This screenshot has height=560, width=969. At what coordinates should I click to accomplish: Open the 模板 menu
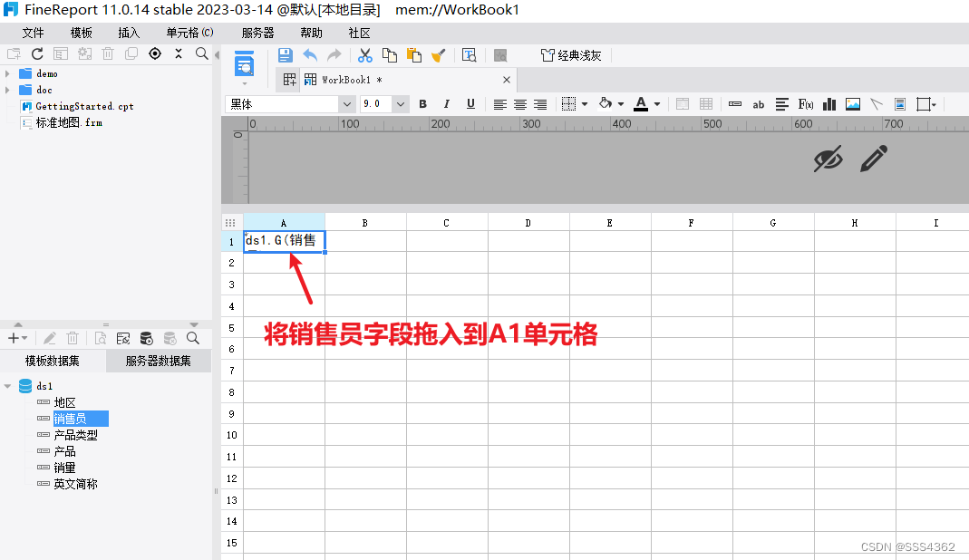pos(81,33)
